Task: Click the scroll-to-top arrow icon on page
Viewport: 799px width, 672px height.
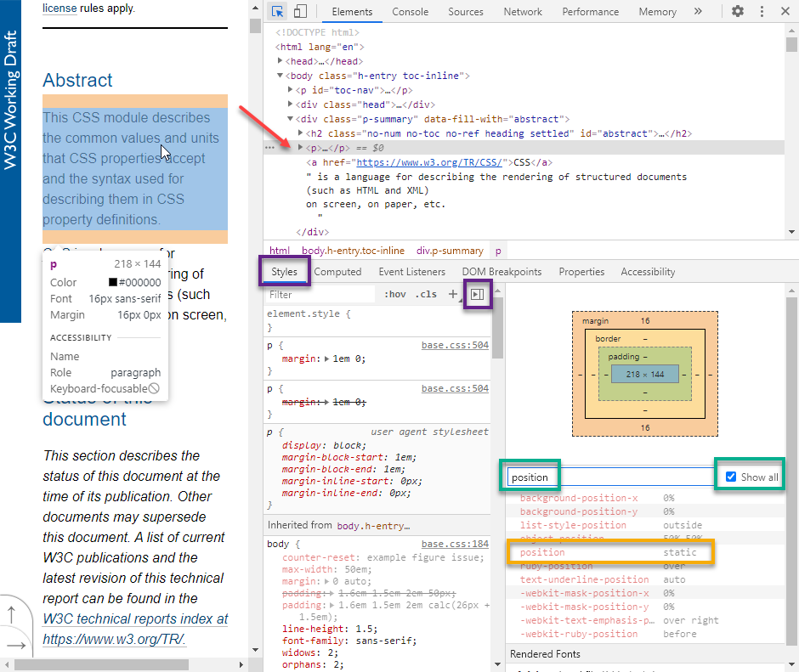Action: click(12, 614)
